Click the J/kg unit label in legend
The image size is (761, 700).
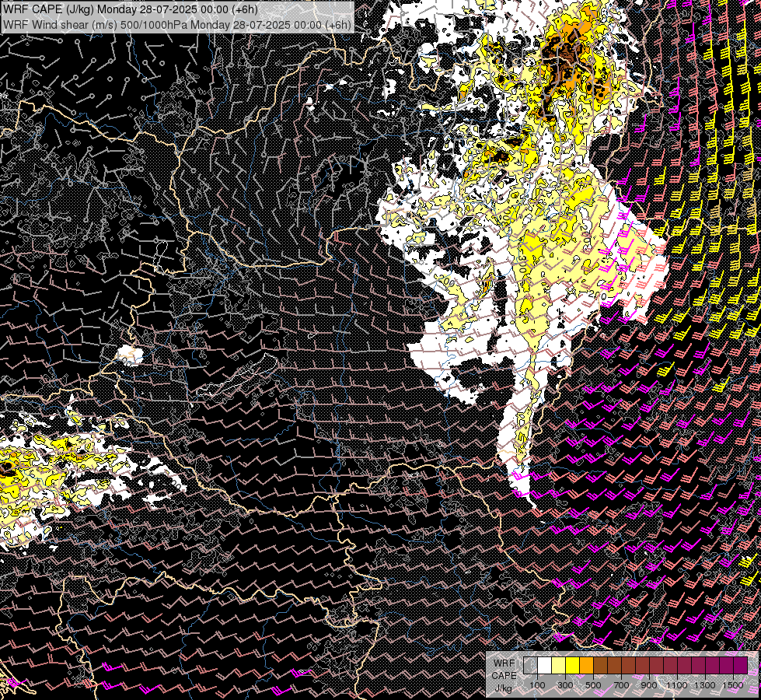pos(503,688)
